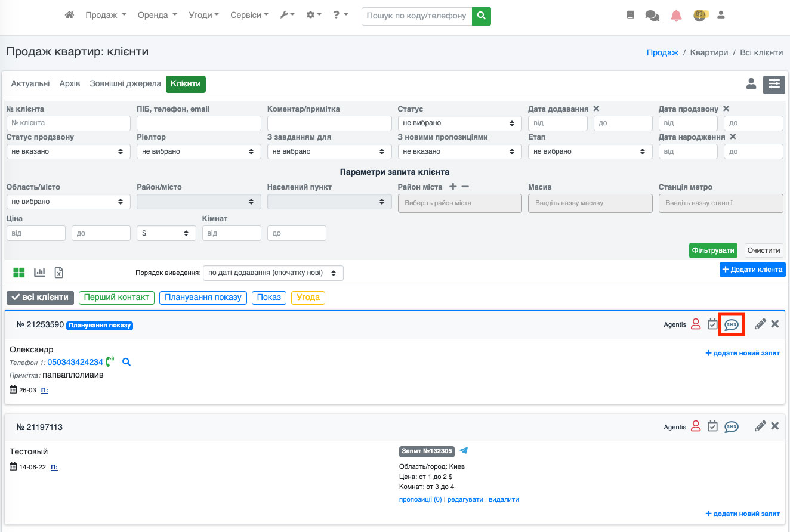Screen dimensions: 790x532
Task: Open the 'Статус' dropdown
Action: tap(459, 123)
